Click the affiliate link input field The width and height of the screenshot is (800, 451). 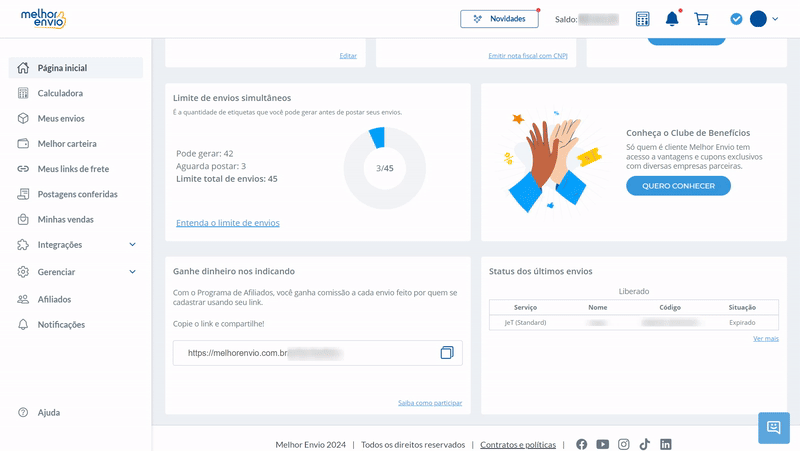pyautogui.click(x=317, y=353)
